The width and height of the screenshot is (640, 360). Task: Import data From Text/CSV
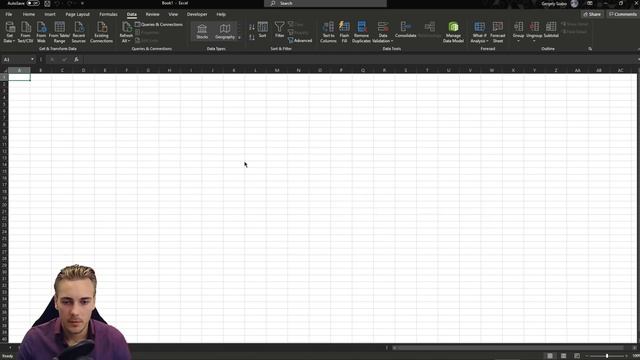point(25,32)
